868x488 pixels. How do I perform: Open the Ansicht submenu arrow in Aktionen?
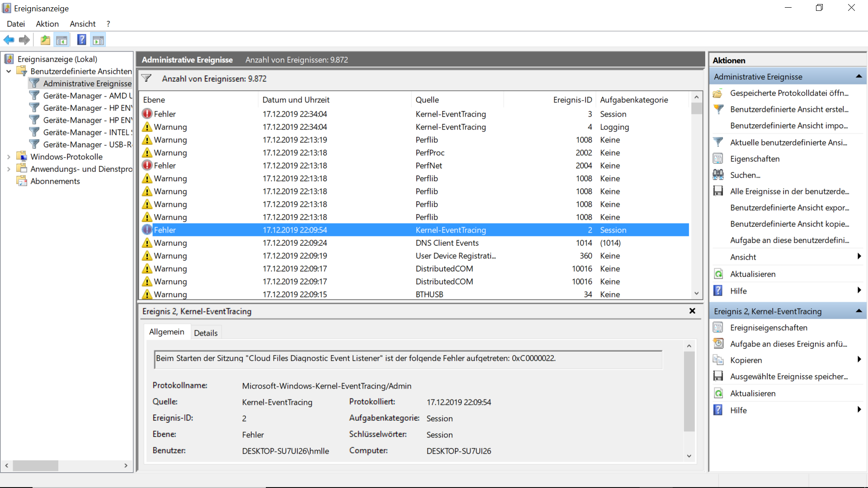coord(859,257)
